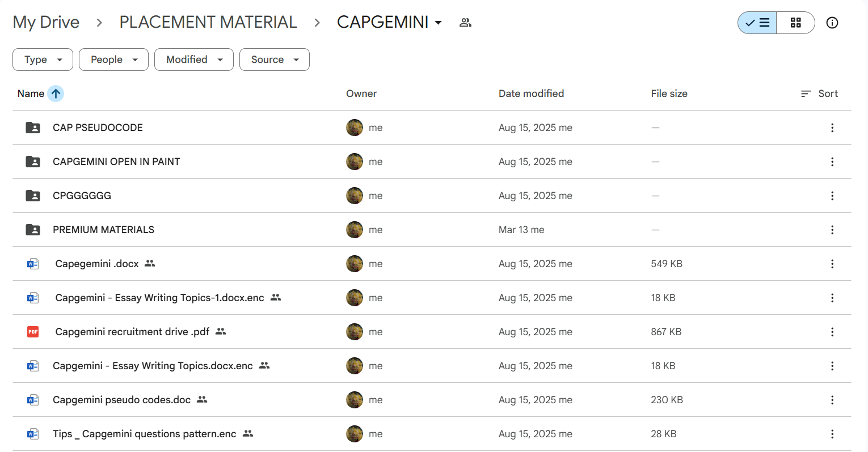Select Capgemini - Essay Writing Topics-1.docx.enc file name

click(x=159, y=298)
